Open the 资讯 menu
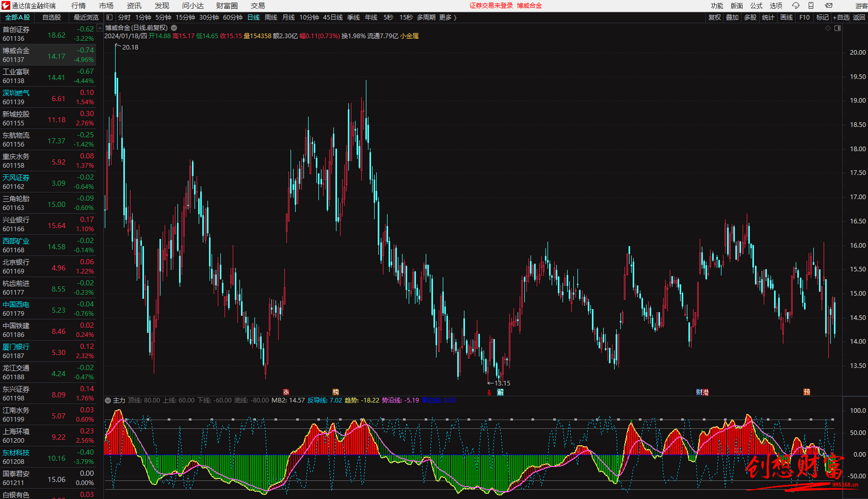 (134, 6)
